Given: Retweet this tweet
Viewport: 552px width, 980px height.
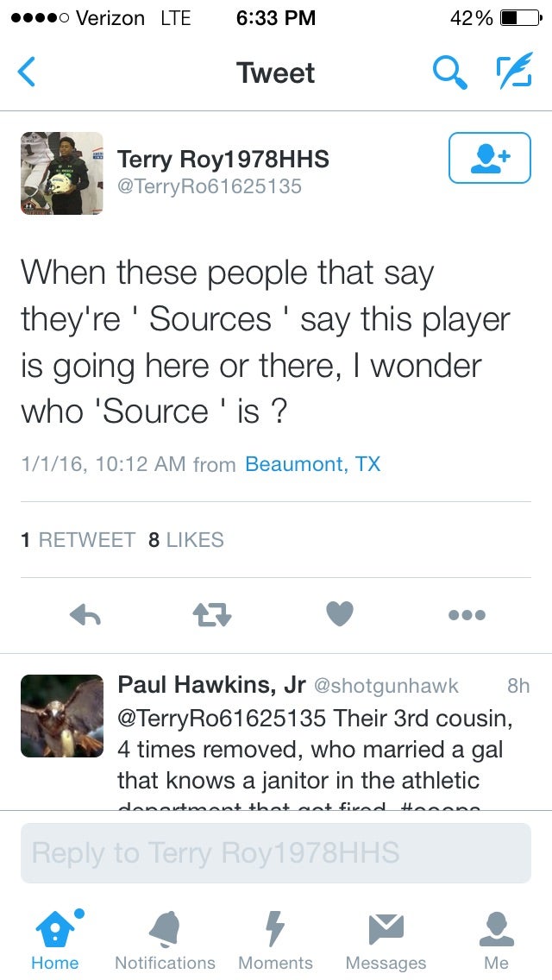Looking at the screenshot, I should tap(212, 615).
